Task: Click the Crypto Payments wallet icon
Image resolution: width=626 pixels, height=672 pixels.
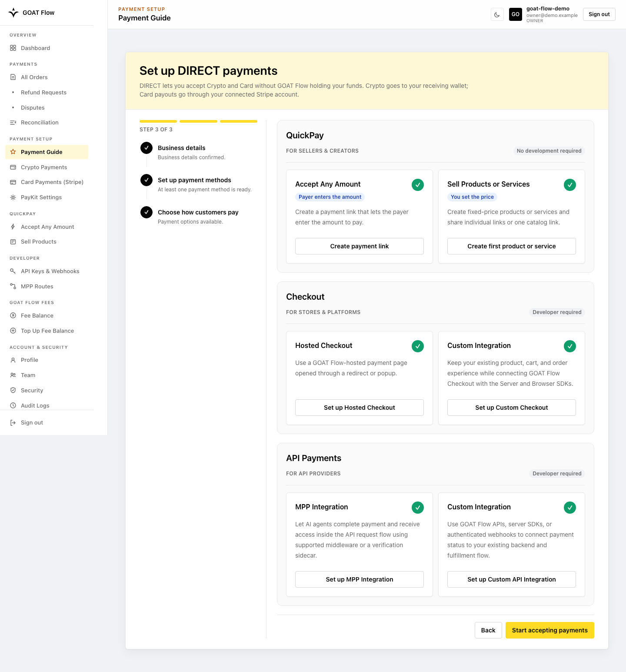Action: pos(13,167)
